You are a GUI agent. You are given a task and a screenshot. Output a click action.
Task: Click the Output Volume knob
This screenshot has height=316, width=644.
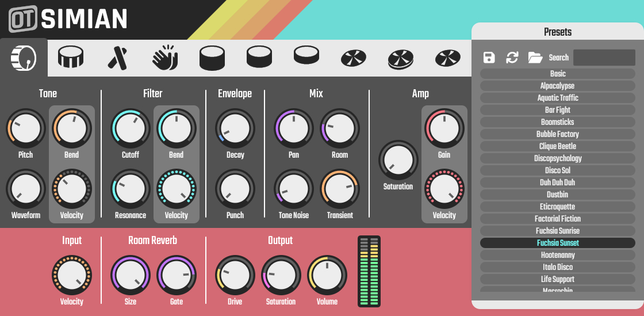tap(327, 275)
